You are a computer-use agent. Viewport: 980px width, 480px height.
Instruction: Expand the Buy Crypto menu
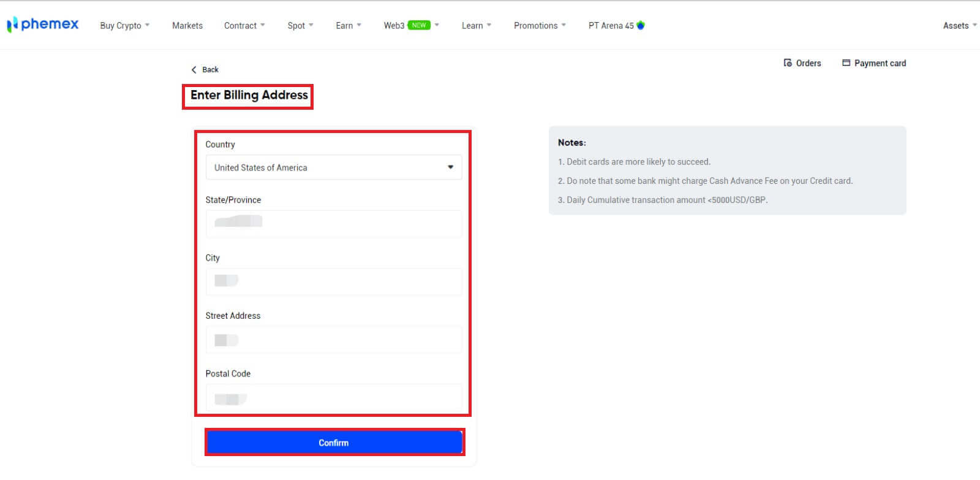[x=124, y=26]
